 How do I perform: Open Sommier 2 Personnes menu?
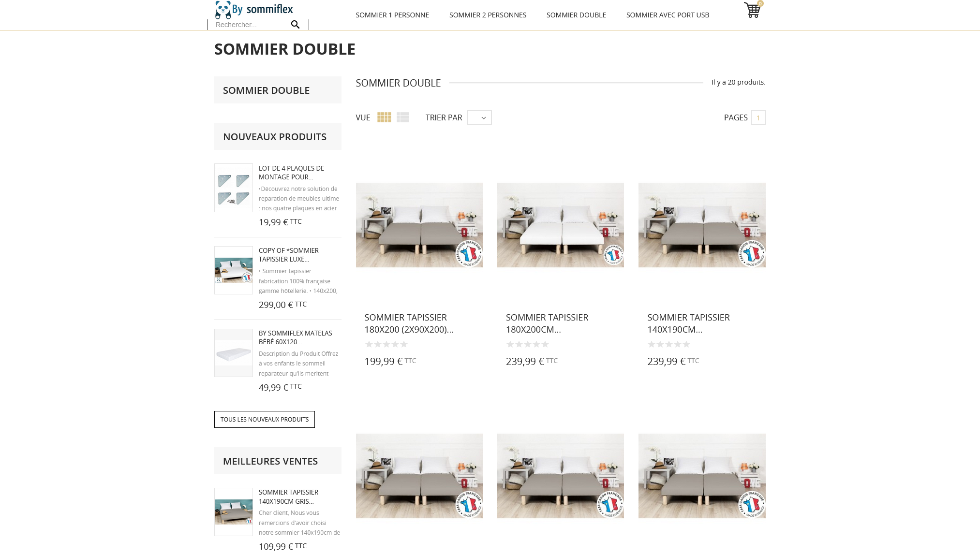coord(488,15)
